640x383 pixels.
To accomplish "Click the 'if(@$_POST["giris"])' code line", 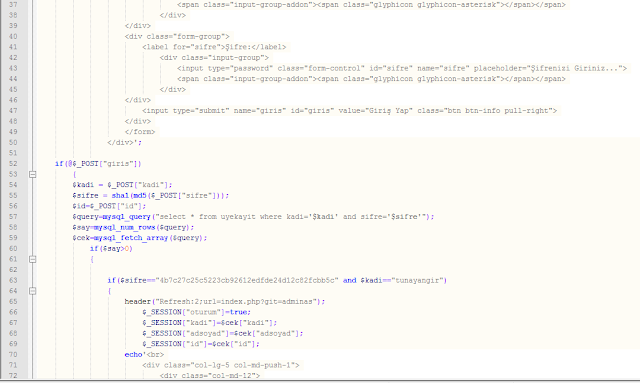I will pyautogui.click(x=98, y=164).
